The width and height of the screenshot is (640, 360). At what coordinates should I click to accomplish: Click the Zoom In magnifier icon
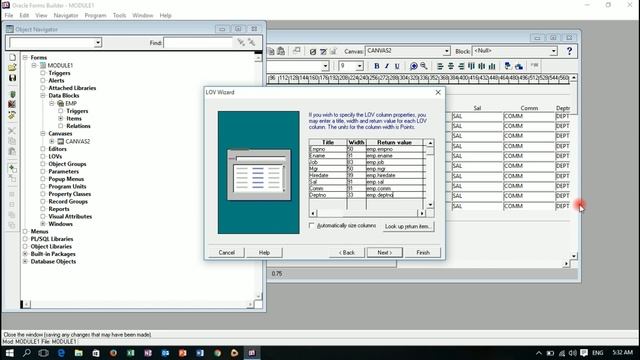(x=413, y=66)
